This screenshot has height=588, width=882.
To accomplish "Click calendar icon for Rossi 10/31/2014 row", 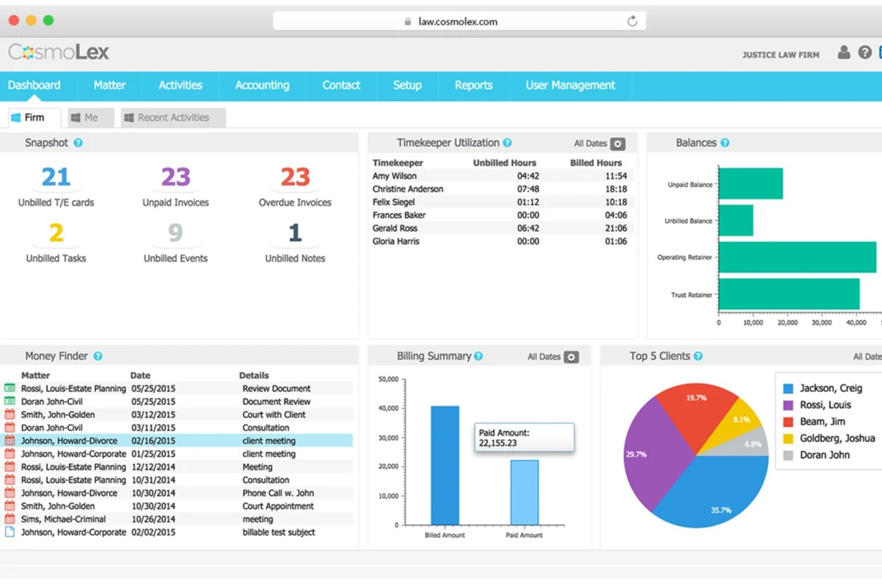I will pos(10,480).
